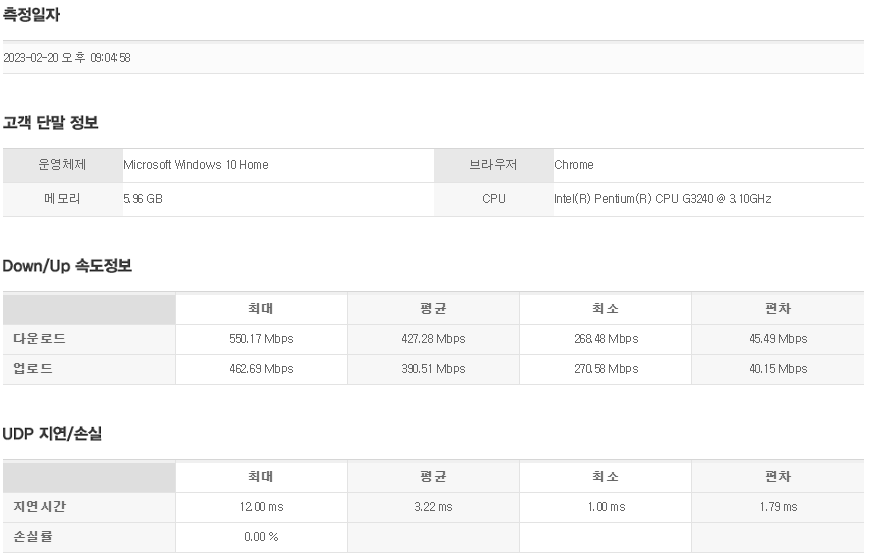Screen dimensions: 874x559
Task: Select the Intel Pentium CPU G3240 text
Action: click(x=662, y=199)
